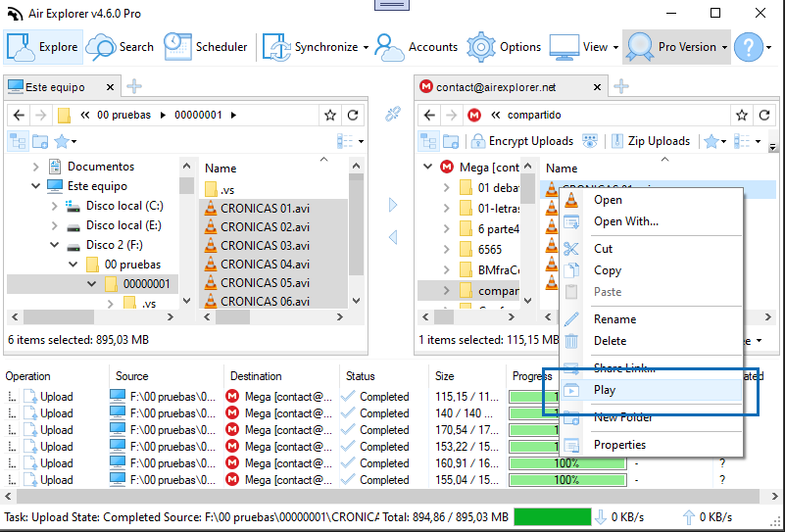Sort transfers by Operation column
This screenshot has height=532, width=785.
click(x=55, y=376)
